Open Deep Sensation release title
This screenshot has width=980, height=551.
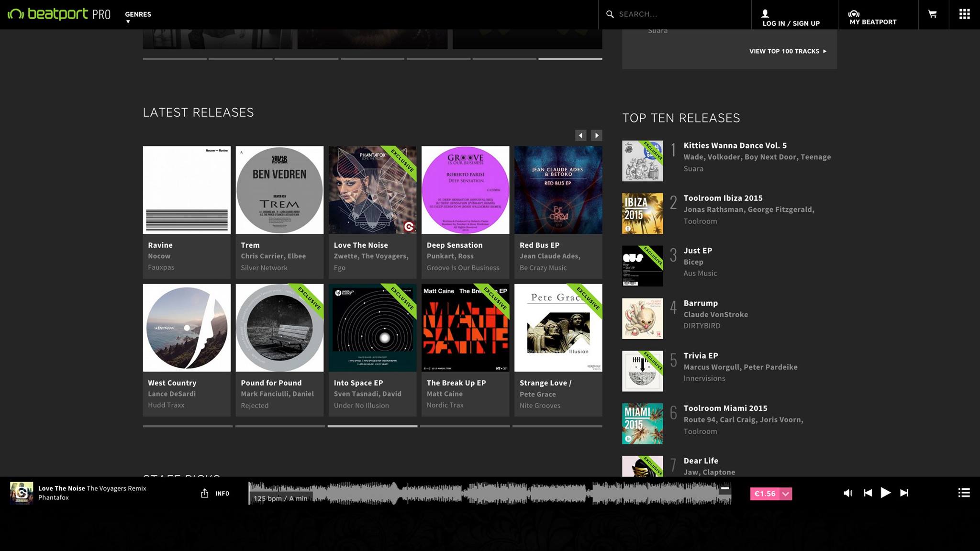455,245
